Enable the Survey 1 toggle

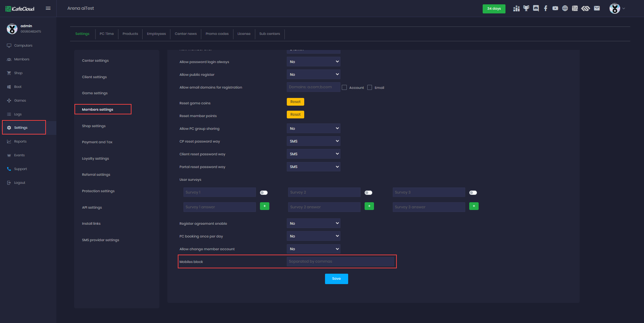coord(264,193)
